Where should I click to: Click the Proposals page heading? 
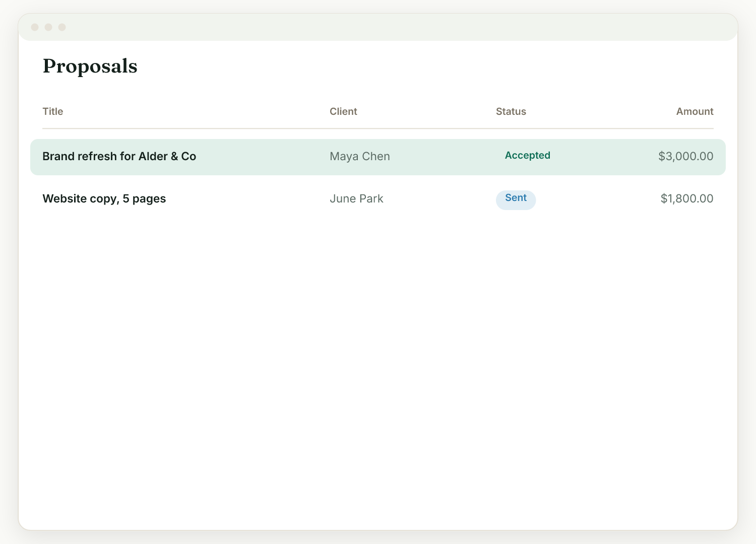(x=90, y=66)
